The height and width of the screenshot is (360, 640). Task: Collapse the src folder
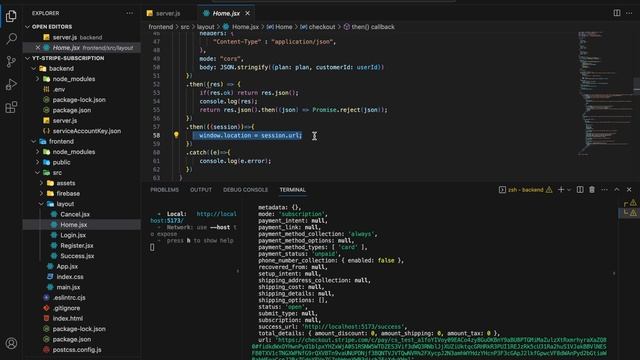[57, 173]
